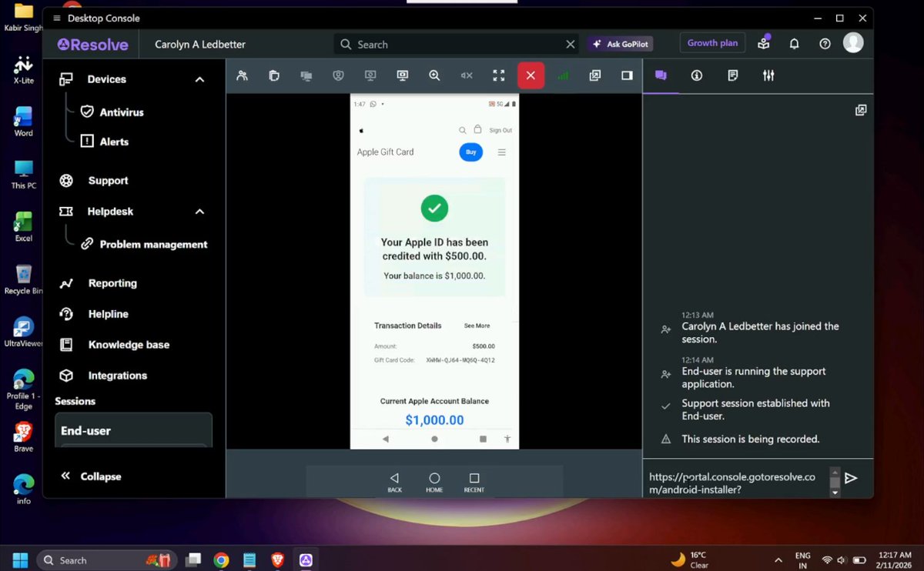924x571 pixels.
Task: Open the phone page hamburger menu
Action: [x=502, y=152]
